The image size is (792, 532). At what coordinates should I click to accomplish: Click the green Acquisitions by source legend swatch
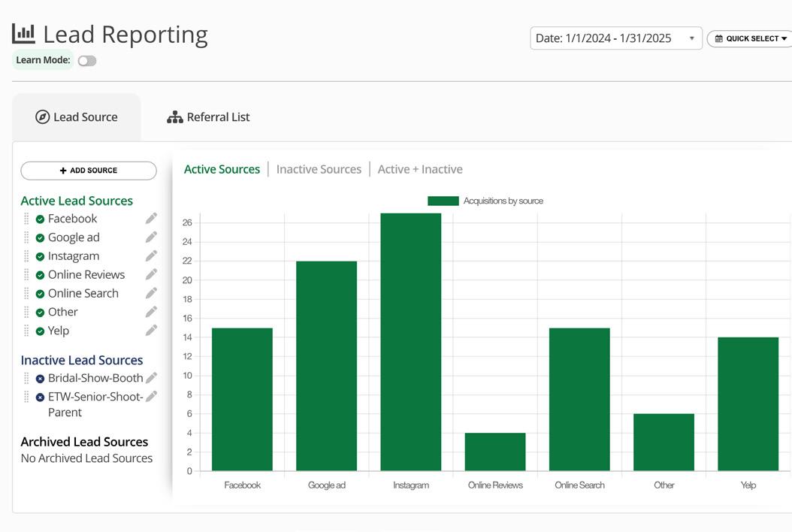(x=443, y=201)
